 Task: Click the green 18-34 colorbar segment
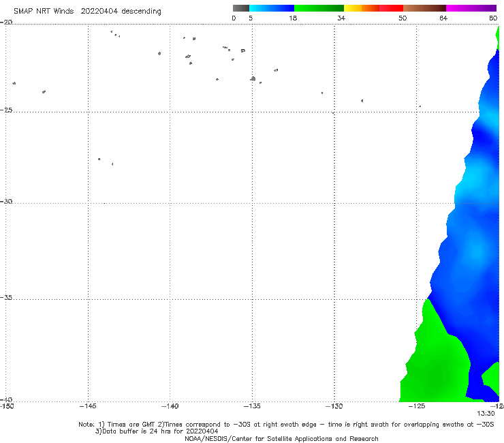(319, 8)
